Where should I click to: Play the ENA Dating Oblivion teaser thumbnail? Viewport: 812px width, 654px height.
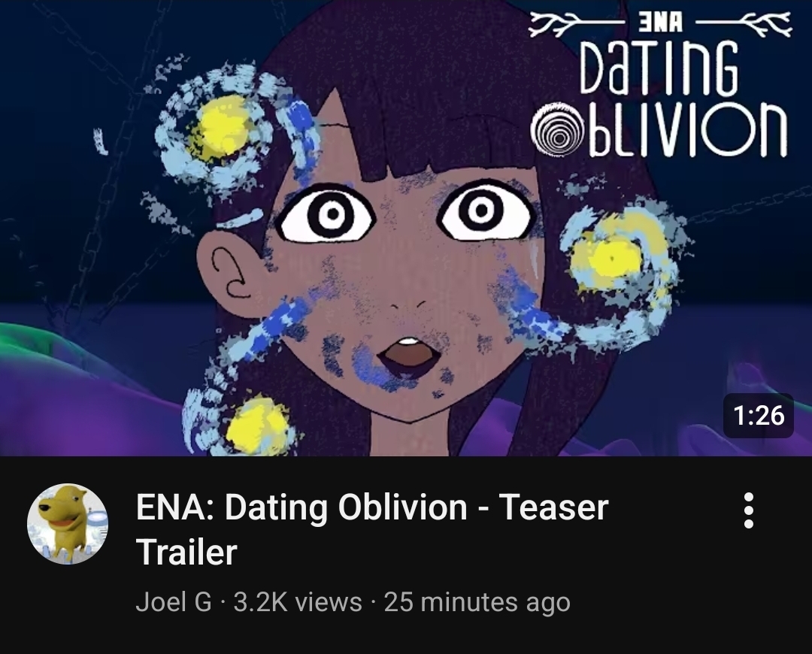(x=406, y=228)
